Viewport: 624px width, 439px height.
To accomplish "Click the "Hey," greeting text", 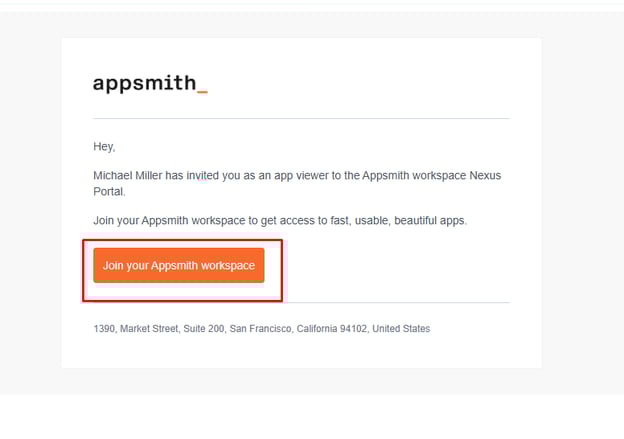I will (105, 147).
